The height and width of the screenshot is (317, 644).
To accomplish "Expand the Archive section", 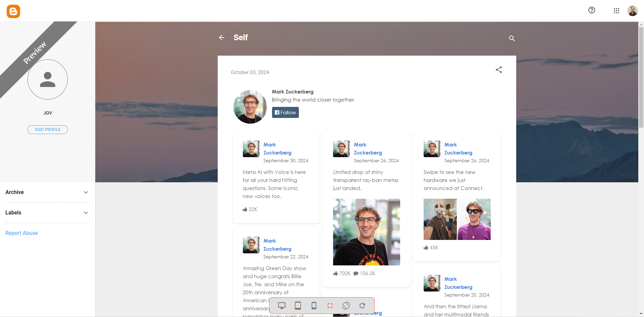I will click(47, 192).
